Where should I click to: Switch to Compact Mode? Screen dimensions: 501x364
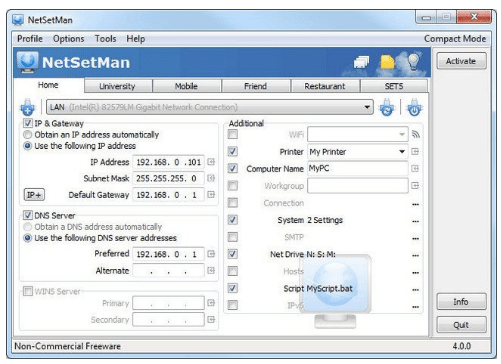pos(455,39)
